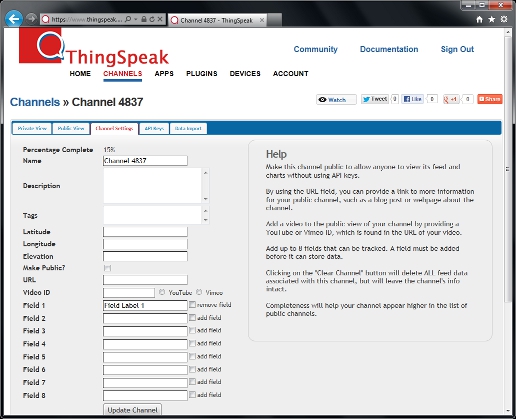Switch to the Data Import tab
The height and width of the screenshot is (419, 516).
click(x=188, y=128)
